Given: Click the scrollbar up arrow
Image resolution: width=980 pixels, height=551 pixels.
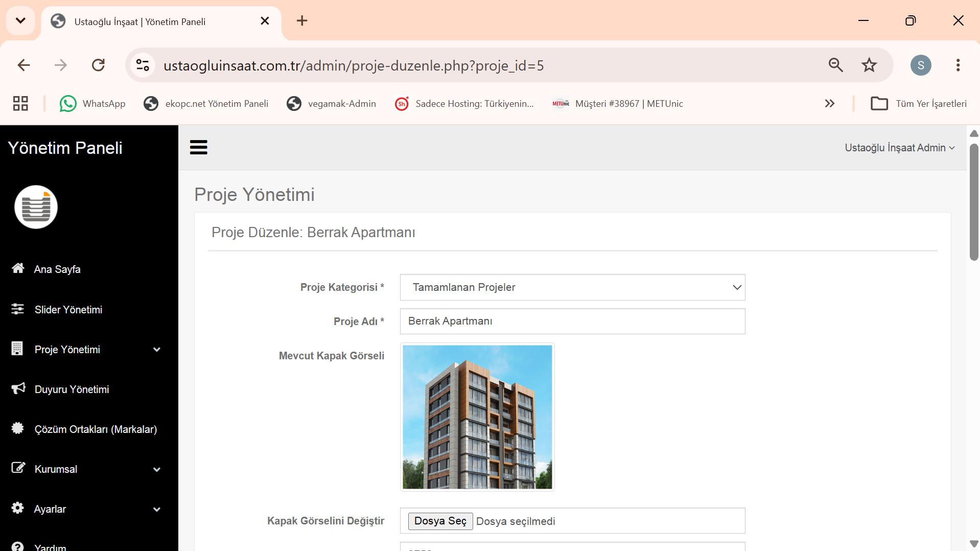Looking at the screenshot, I should tap(974, 133).
